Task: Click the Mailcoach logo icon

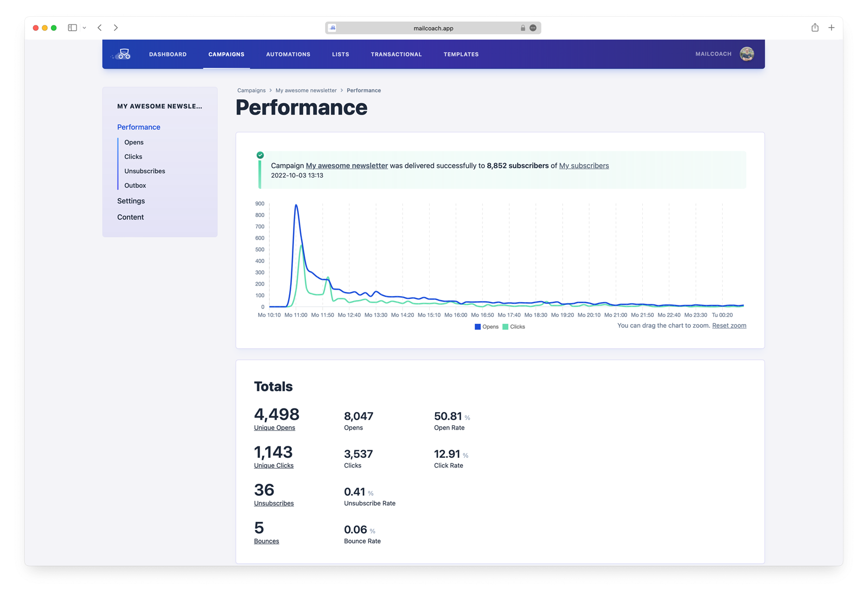Action: coord(123,54)
